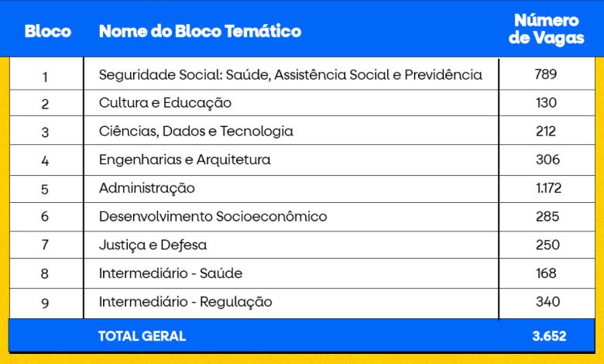Click block number 5 cell
The image size is (604, 364).
pyautogui.click(x=45, y=189)
